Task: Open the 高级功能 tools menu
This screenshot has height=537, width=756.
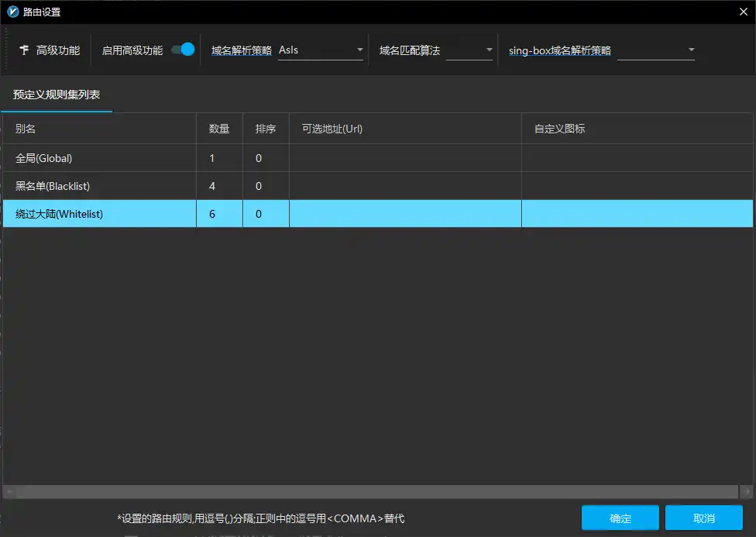Action: click(x=50, y=50)
